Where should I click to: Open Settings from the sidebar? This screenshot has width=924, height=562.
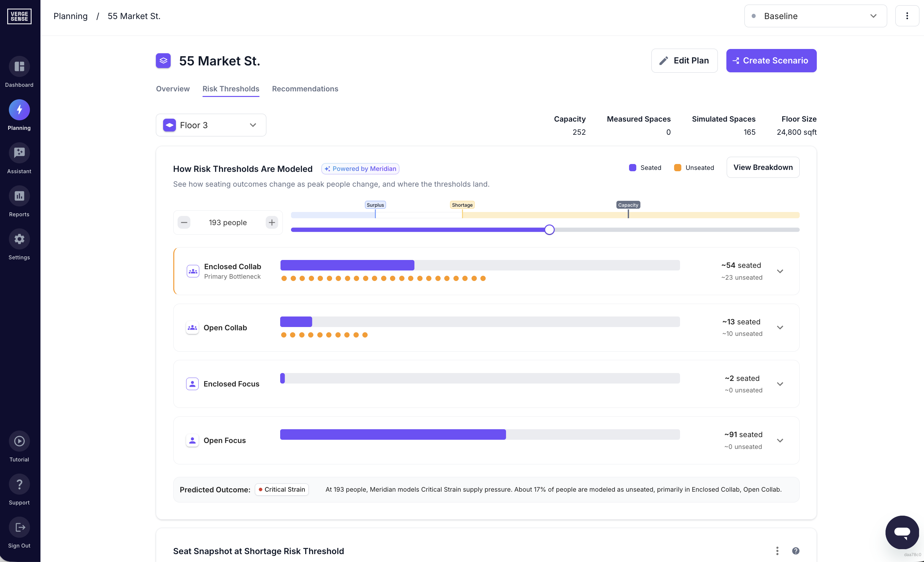click(x=19, y=239)
